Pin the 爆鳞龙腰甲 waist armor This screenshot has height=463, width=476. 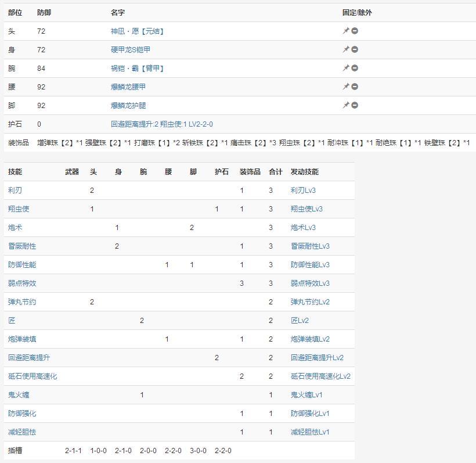click(346, 87)
